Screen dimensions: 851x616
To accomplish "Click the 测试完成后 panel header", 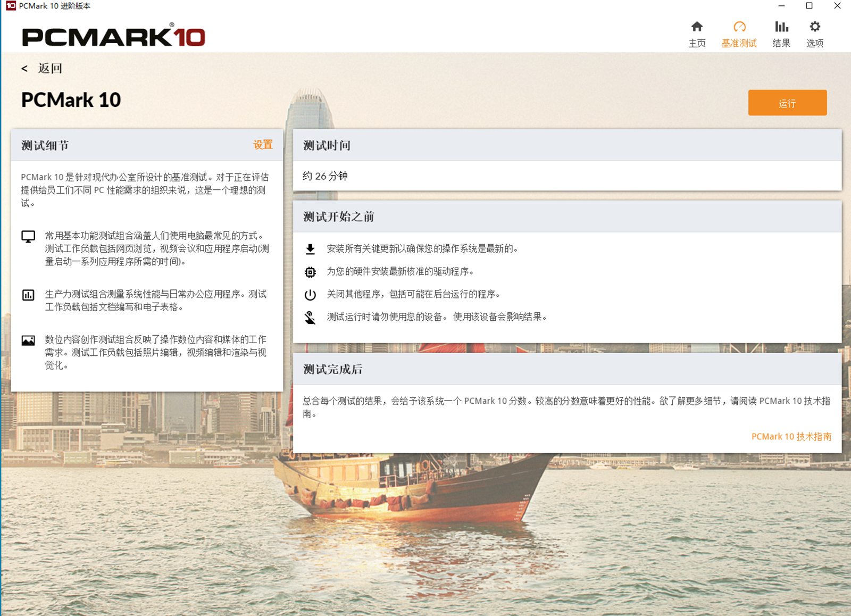I will click(568, 369).
